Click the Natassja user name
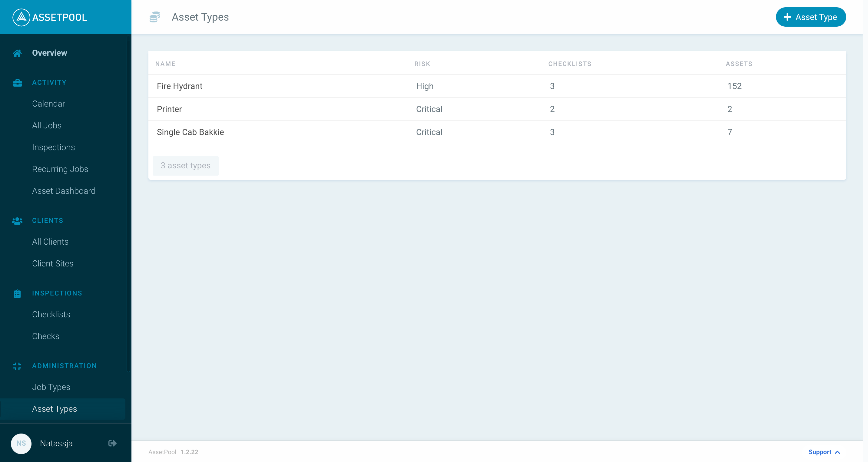The height and width of the screenshot is (462, 868). (x=56, y=444)
